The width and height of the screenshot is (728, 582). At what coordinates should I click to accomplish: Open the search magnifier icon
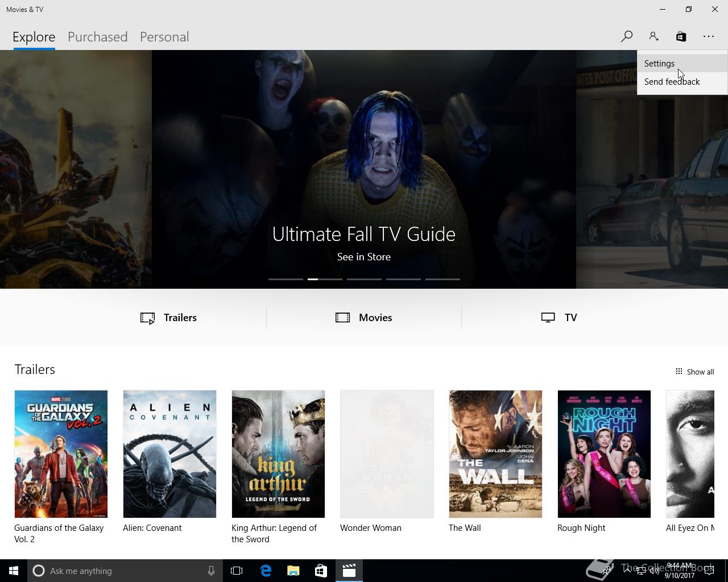click(x=626, y=36)
